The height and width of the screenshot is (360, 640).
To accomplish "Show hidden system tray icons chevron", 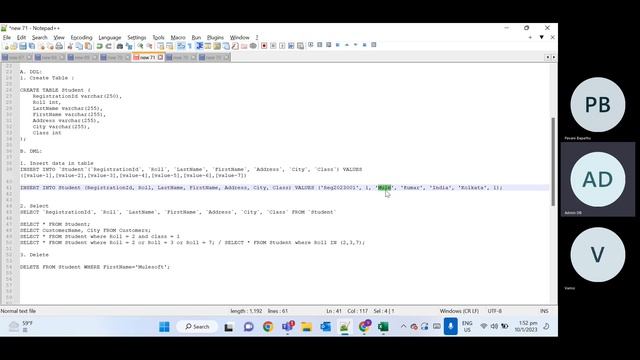I will 403,327.
